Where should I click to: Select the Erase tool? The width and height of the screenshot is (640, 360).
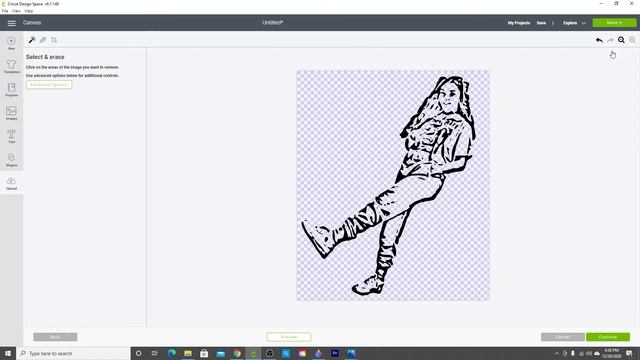point(43,40)
